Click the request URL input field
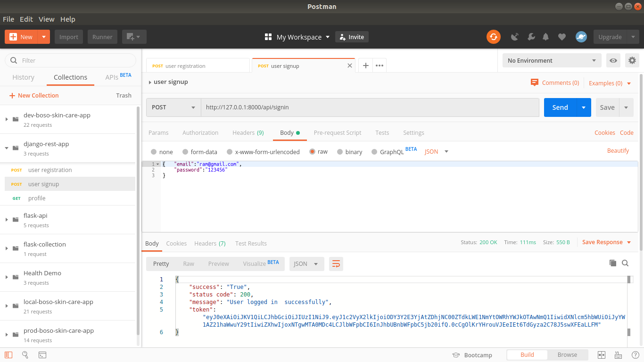Viewport: 644px width, 362px height. click(370, 107)
